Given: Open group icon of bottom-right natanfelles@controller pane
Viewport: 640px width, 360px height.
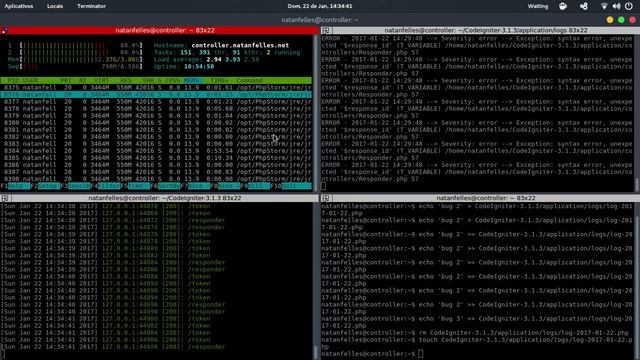Looking at the screenshot, I should (x=326, y=198).
